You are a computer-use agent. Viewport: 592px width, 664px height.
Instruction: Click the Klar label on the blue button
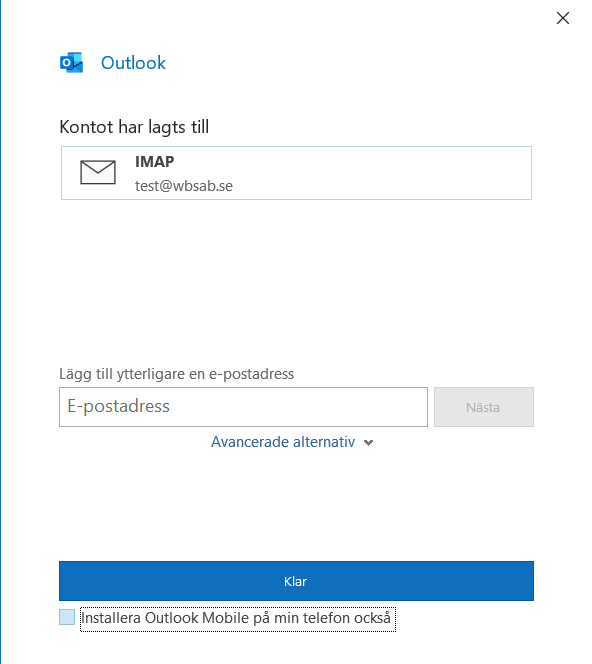(x=295, y=581)
